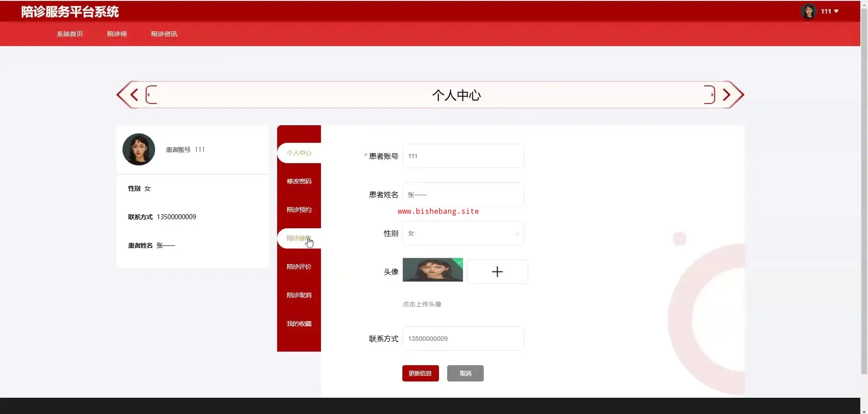Focus the 患者账号 input field
868x414 pixels.
pos(463,156)
